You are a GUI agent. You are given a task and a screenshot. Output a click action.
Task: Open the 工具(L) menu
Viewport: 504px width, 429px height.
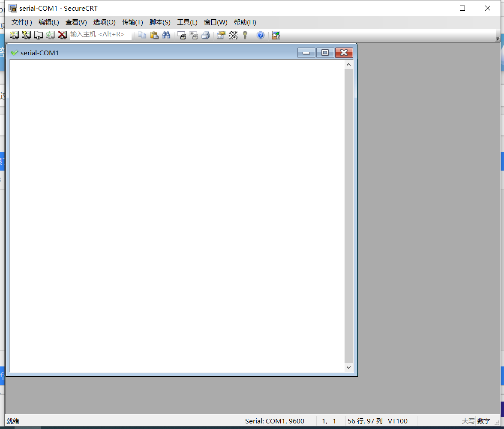coord(187,22)
